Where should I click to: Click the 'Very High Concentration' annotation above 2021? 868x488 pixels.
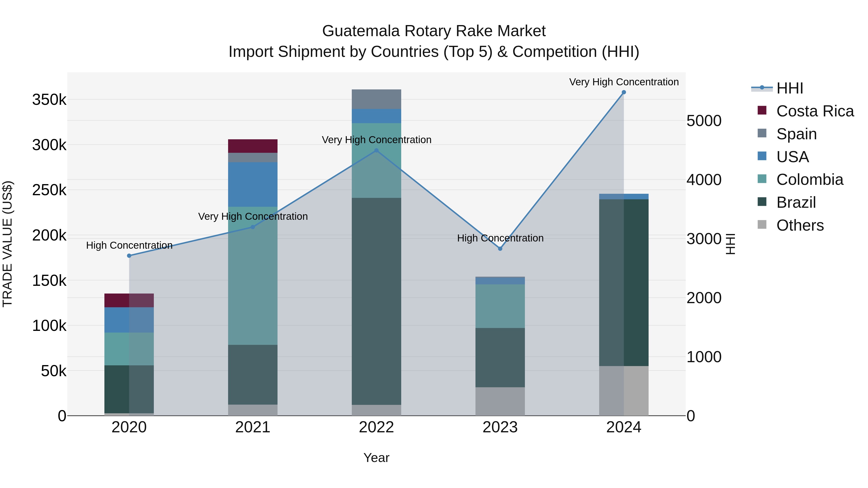coord(253,216)
